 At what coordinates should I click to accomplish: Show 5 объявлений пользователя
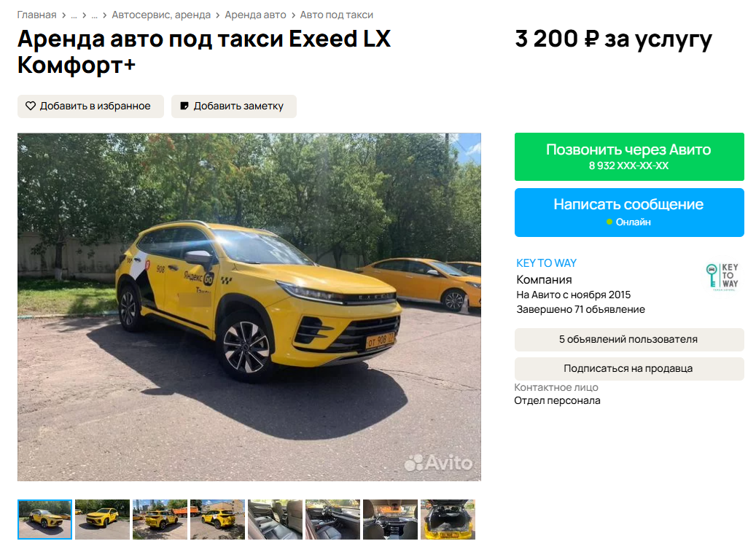(629, 340)
